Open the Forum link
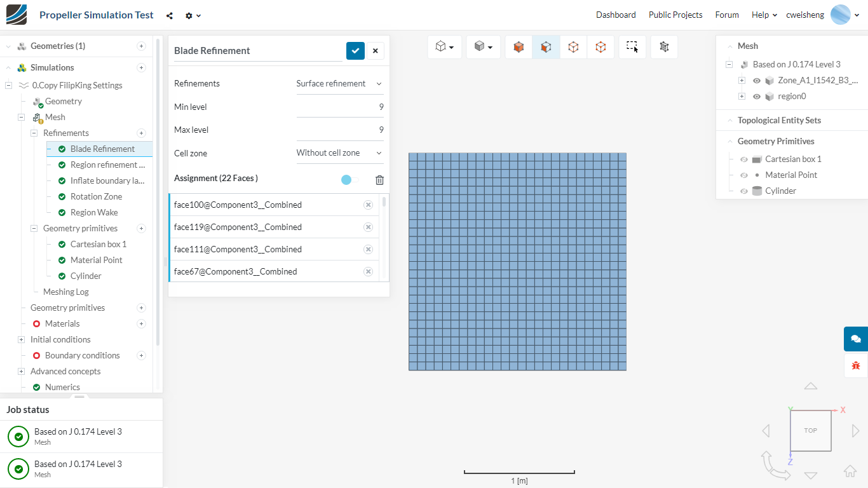Viewport: 868px width, 488px height. tap(727, 15)
